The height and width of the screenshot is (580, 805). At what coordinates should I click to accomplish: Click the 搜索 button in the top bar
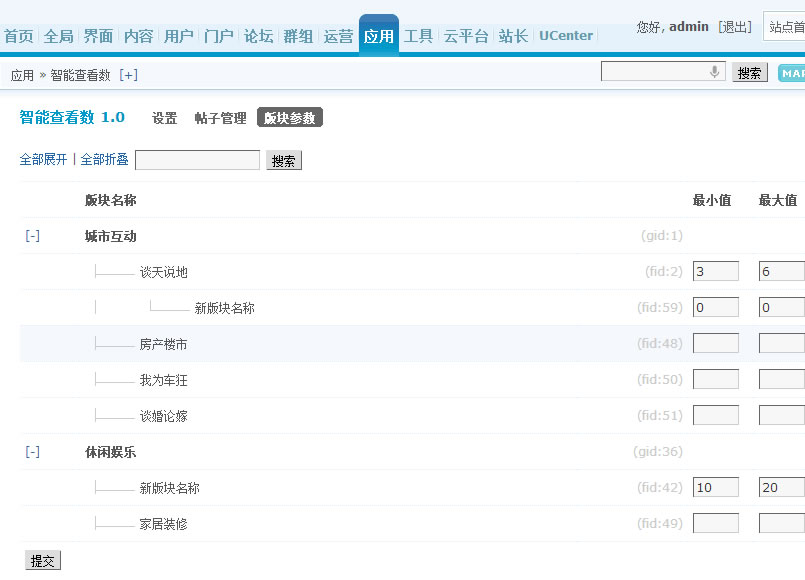(x=750, y=73)
